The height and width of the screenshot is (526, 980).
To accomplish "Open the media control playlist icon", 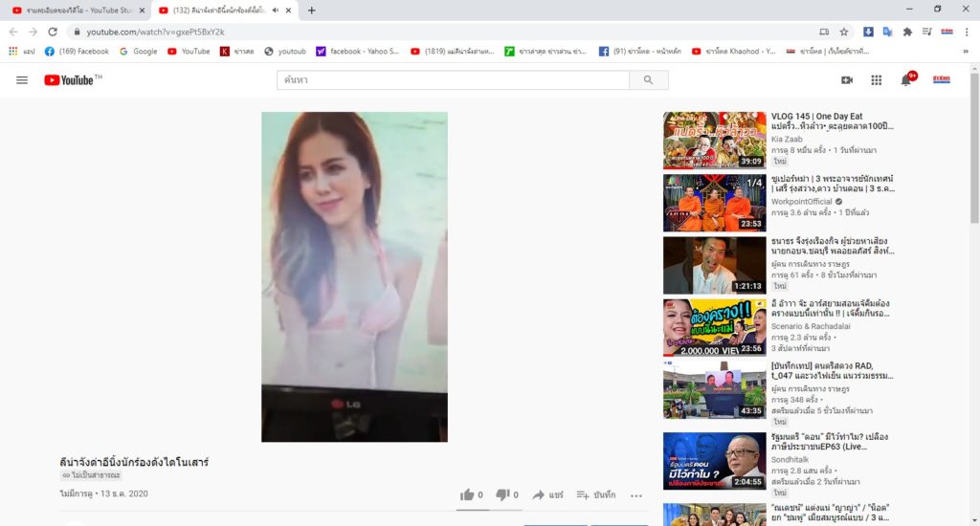I will tap(926, 32).
